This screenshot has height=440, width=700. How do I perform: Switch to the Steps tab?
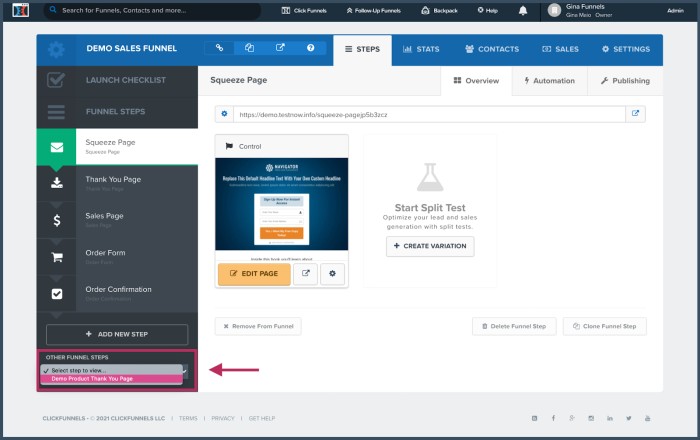point(362,50)
